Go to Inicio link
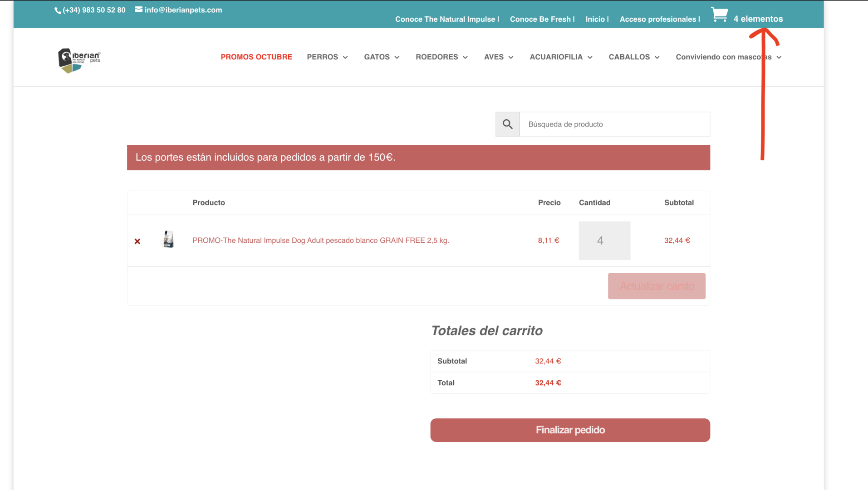 [597, 19]
